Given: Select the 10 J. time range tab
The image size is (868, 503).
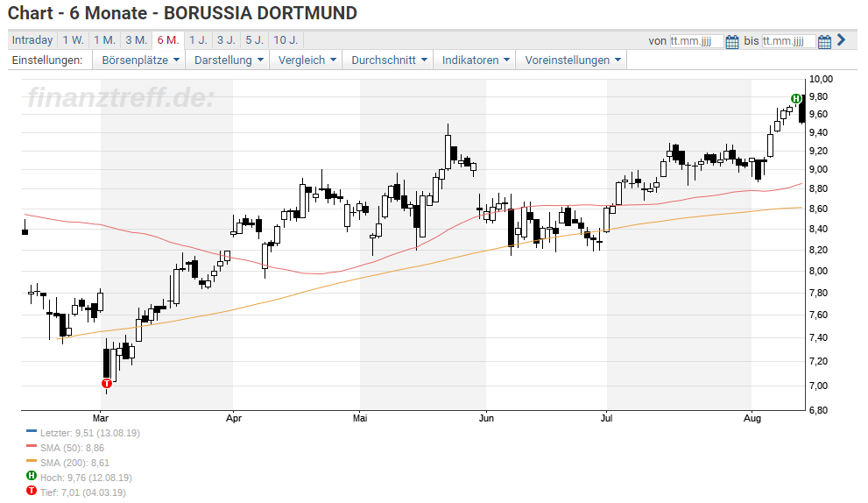Looking at the screenshot, I should click(286, 40).
